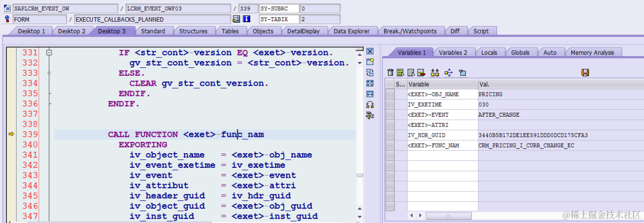644x223 pixels.
Task: Open the Standard tab
Action: [x=153, y=31]
